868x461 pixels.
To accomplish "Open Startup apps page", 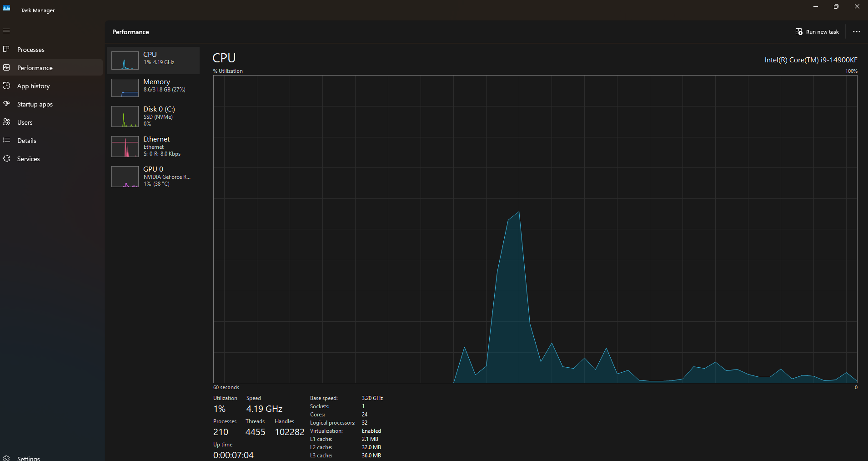I will [51, 104].
